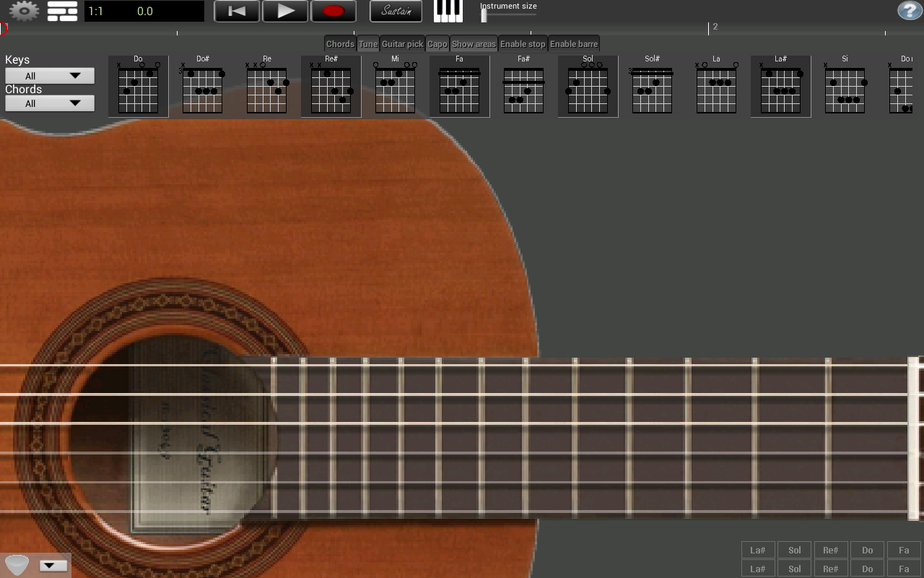Turn on Enable stop

[522, 43]
